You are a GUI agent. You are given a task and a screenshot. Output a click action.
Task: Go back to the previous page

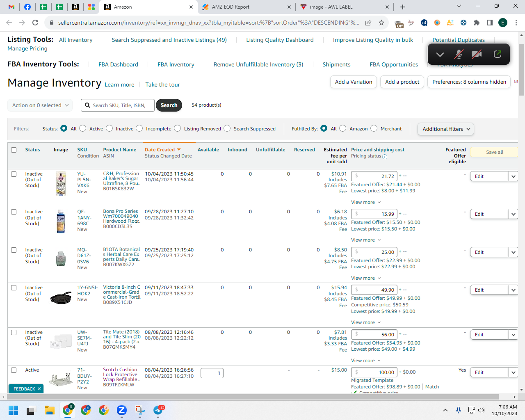(x=9, y=23)
